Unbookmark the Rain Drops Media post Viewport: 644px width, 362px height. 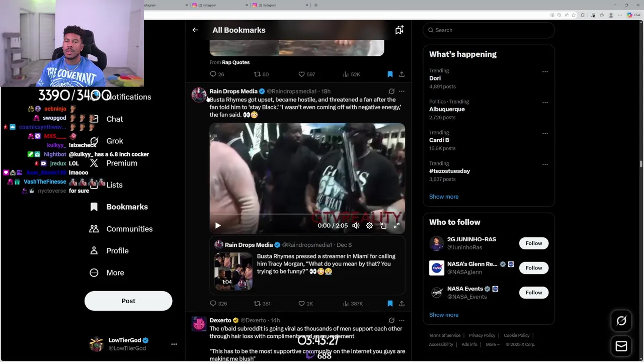point(390,304)
